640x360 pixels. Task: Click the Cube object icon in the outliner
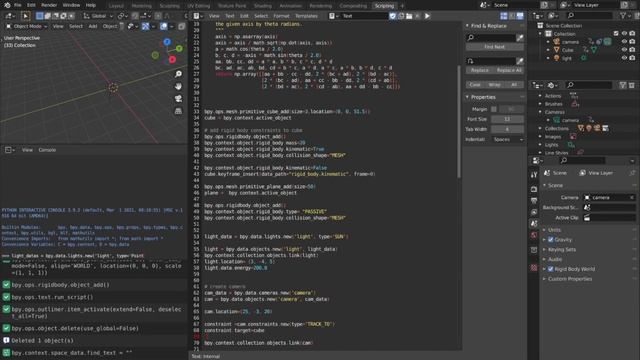click(x=556, y=50)
